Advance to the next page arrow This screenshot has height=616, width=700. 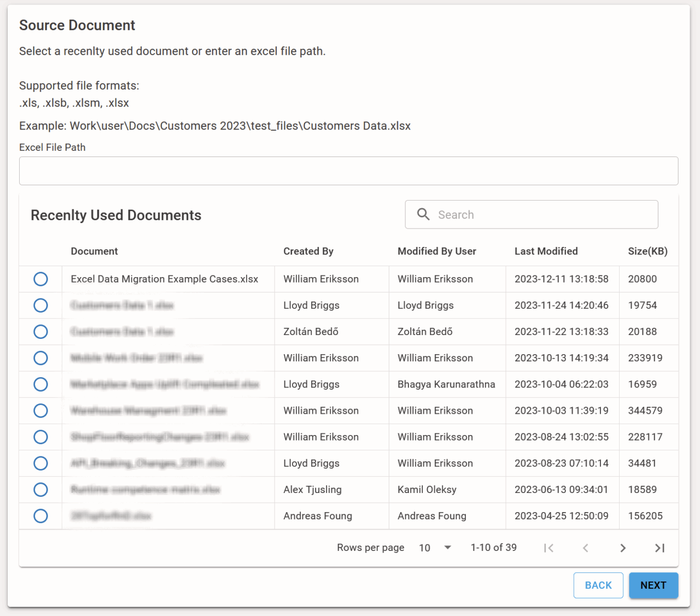click(x=622, y=548)
